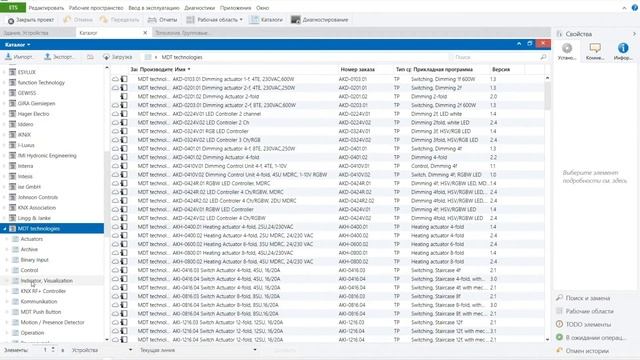Select GIRA Giersiepen manufacturer
Image resolution: width=640 pixels, height=360 pixels.
(x=36, y=103)
